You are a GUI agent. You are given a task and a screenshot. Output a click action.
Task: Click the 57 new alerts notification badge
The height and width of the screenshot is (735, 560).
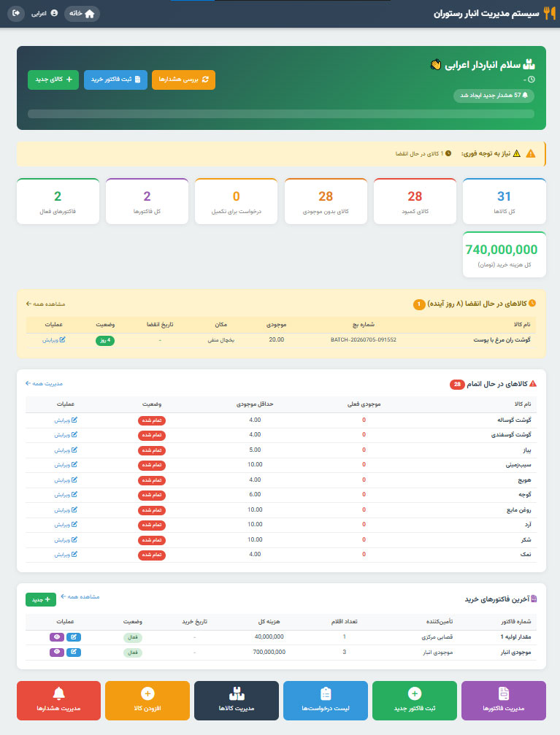494,95
